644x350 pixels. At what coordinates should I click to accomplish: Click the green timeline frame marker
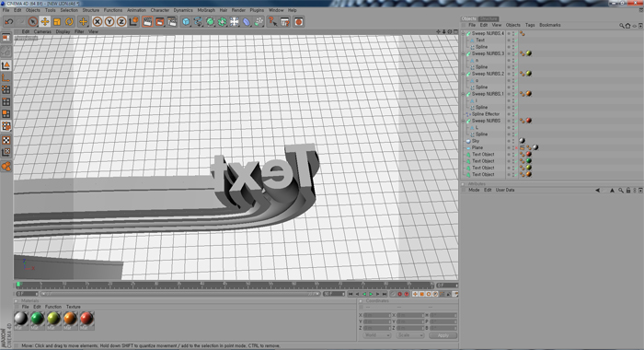pyautogui.click(x=18, y=285)
